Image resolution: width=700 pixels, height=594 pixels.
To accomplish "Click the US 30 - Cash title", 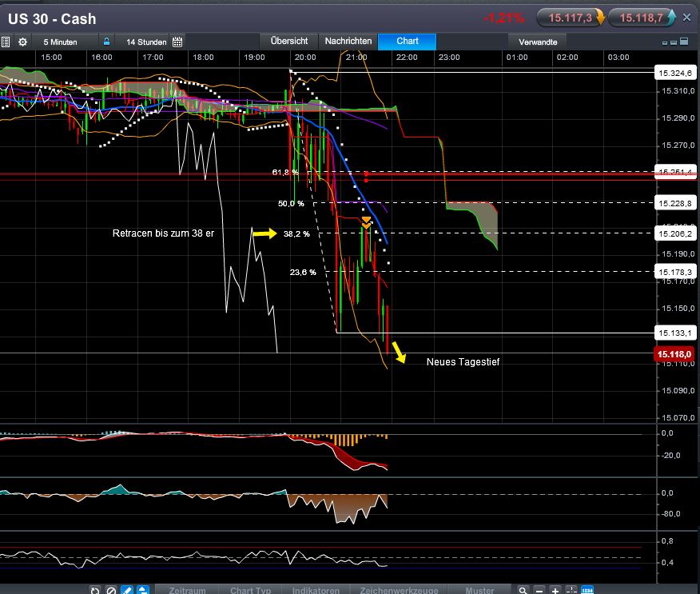I will [x=52, y=18].
